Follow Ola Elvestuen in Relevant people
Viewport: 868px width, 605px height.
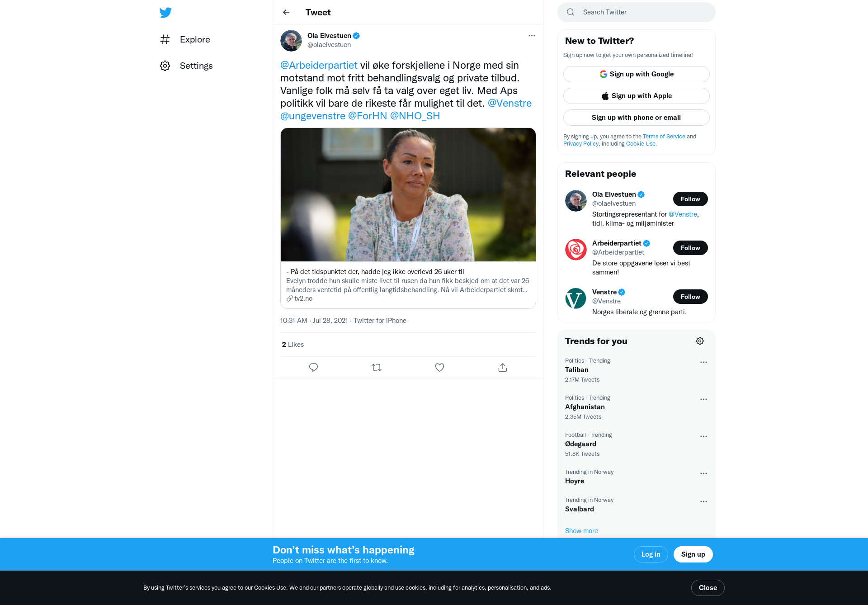pos(690,199)
